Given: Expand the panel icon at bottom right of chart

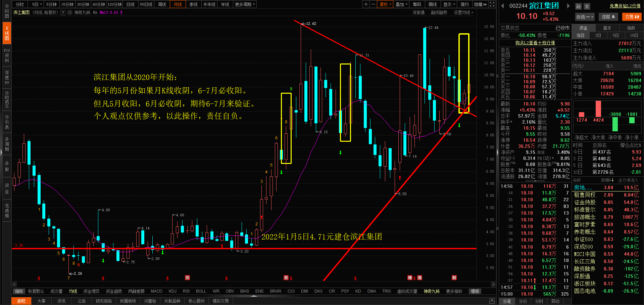Looking at the screenshot, I should pos(492,301).
